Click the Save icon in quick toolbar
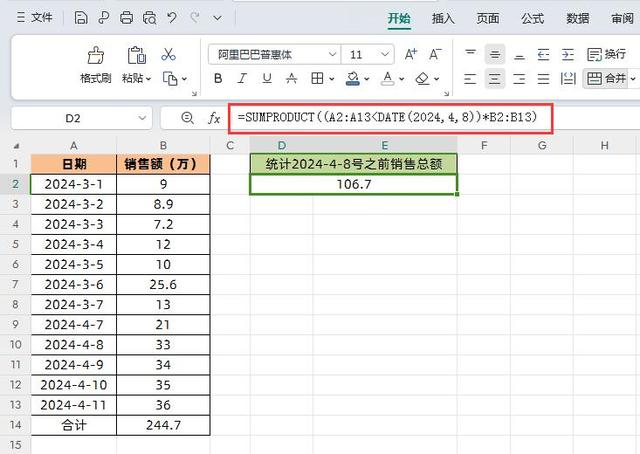Image resolution: width=640 pixels, height=454 pixels. click(x=81, y=18)
